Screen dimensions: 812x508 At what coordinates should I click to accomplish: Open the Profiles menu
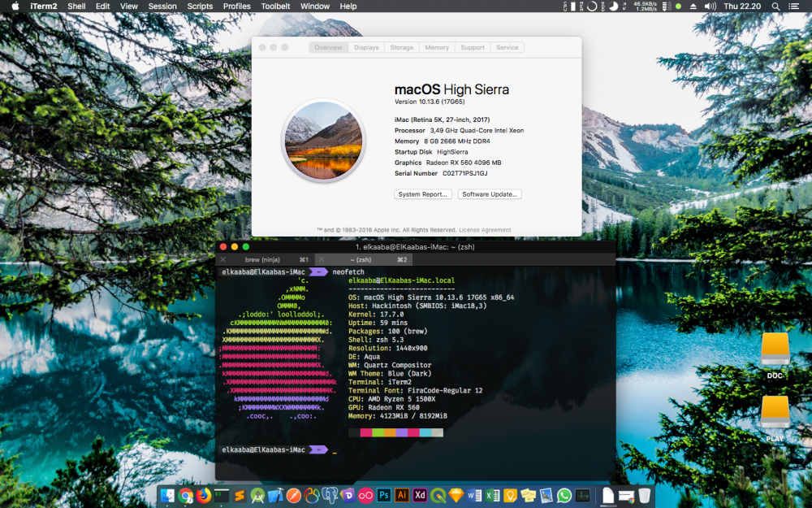[x=236, y=7]
